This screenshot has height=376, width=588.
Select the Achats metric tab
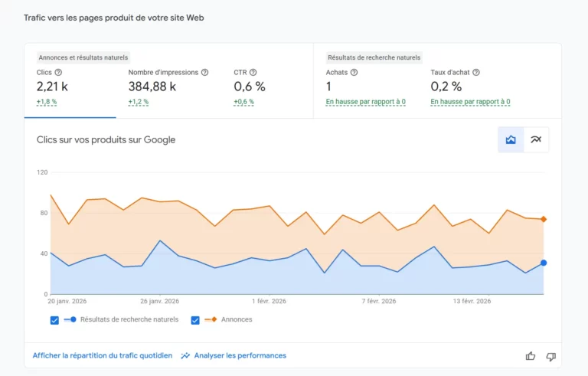pos(366,87)
